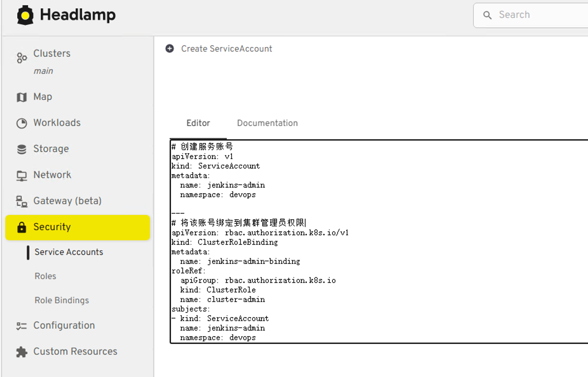This screenshot has height=377, width=588.
Task: Click the Network monitor icon
Action: [22, 175]
